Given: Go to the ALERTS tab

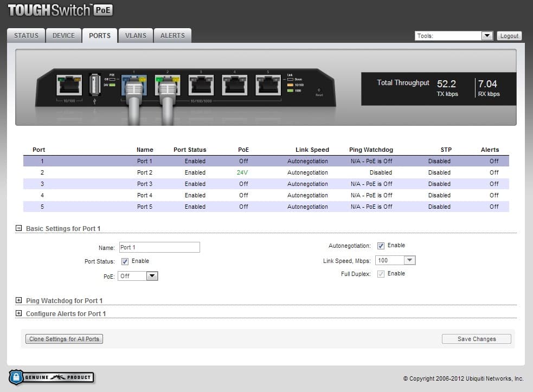Looking at the screenshot, I should click(x=172, y=36).
